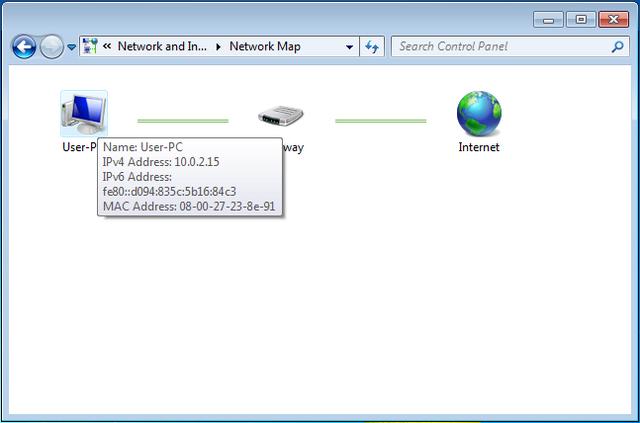Viewport: 640px width, 423px height.
Task: Click the connection line between User-PC and Gateway
Action: click(x=183, y=121)
